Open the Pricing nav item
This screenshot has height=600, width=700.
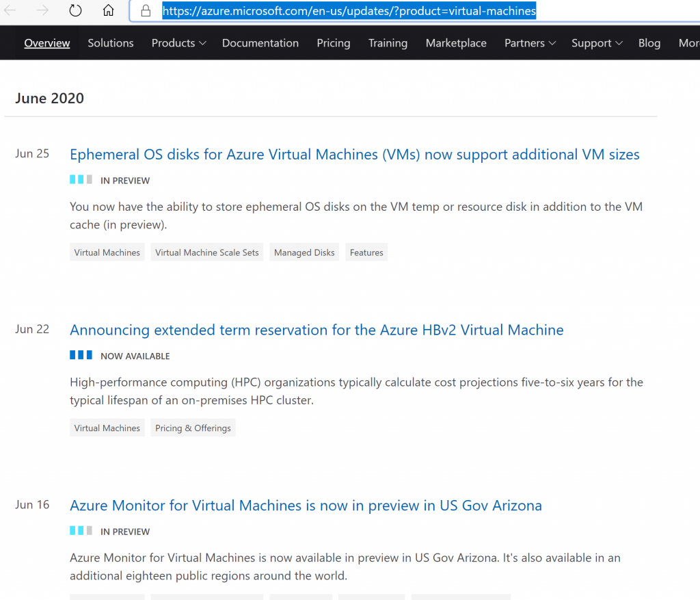click(334, 43)
